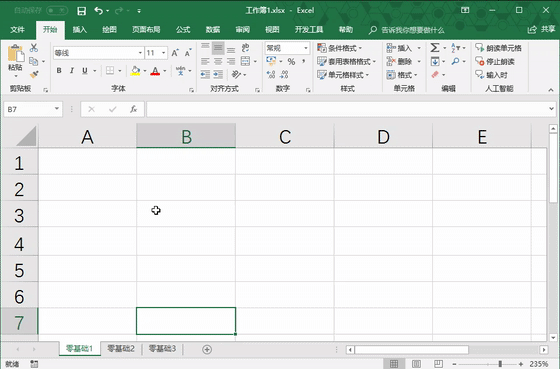Open the Name Box dropdown arrow
560x369 pixels.
coord(57,109)
